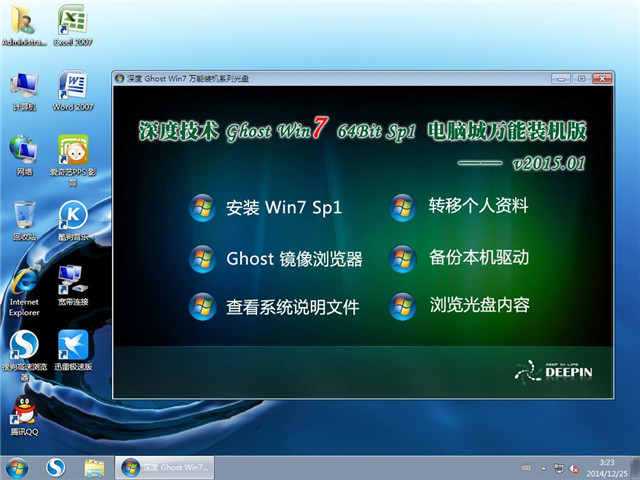Open Internet Explorer desktop icon
640x480 pixels.
[24, 291]
